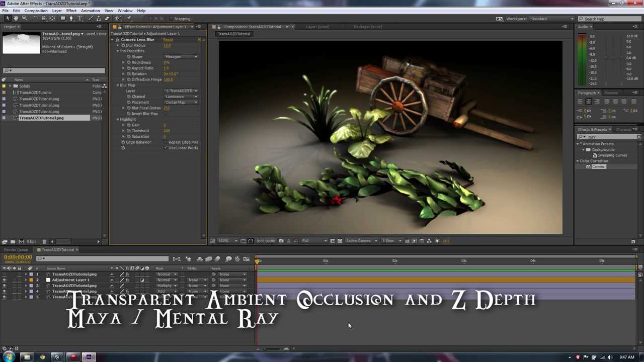The width and height of the screenshot is (644, 362).
Task: Open the project flowchart view icon
Action: click(104, 86)
